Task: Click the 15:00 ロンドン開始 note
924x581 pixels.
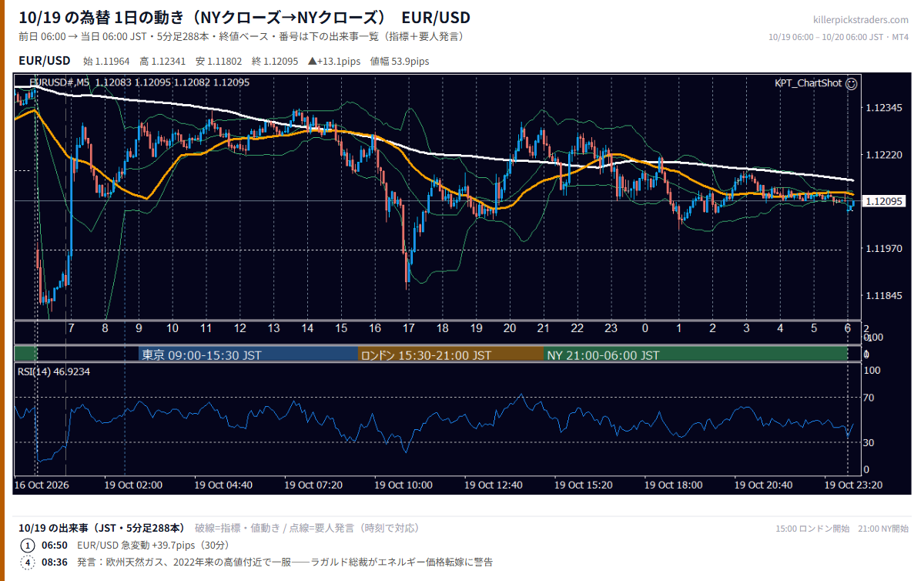Action: pyautogui.click(x=812, y=529)
